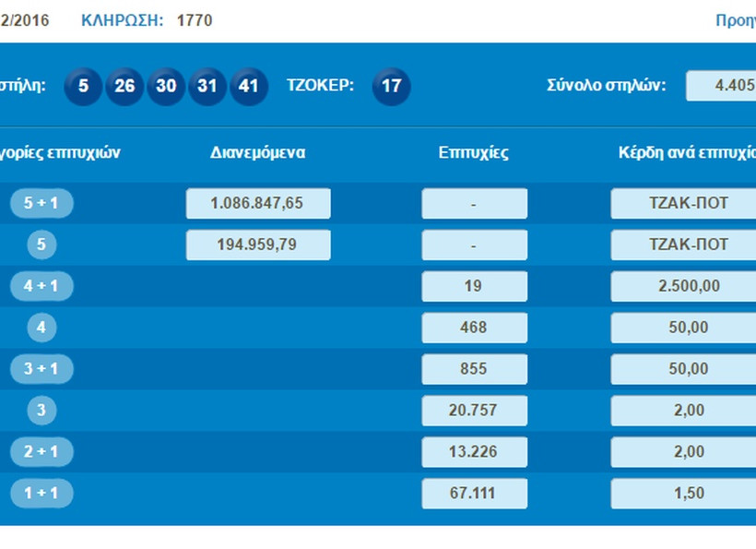This screenshot has width=756, height=549.
Task: Select the 67.111 winners count field
Action: tap(474, 494)
